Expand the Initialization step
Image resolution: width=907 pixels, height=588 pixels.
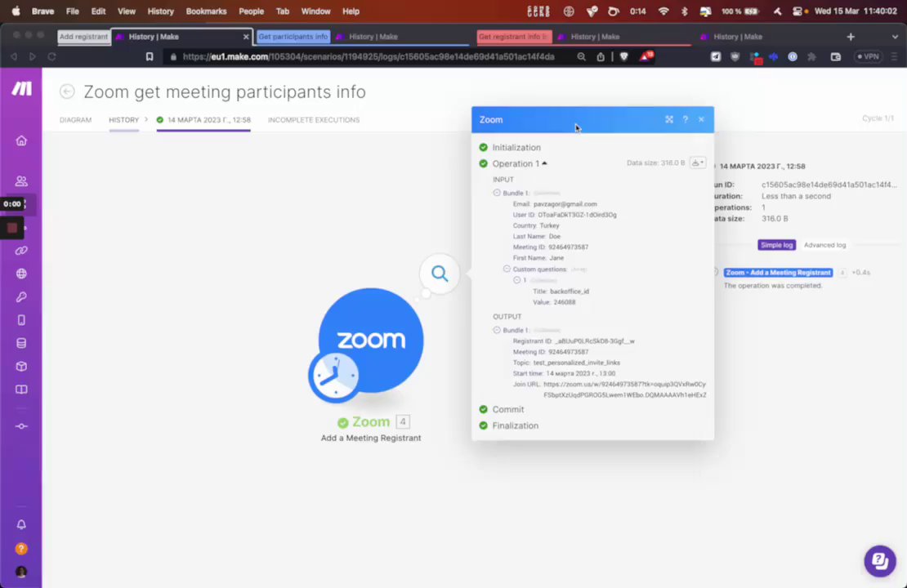click(x=516, y=148)
